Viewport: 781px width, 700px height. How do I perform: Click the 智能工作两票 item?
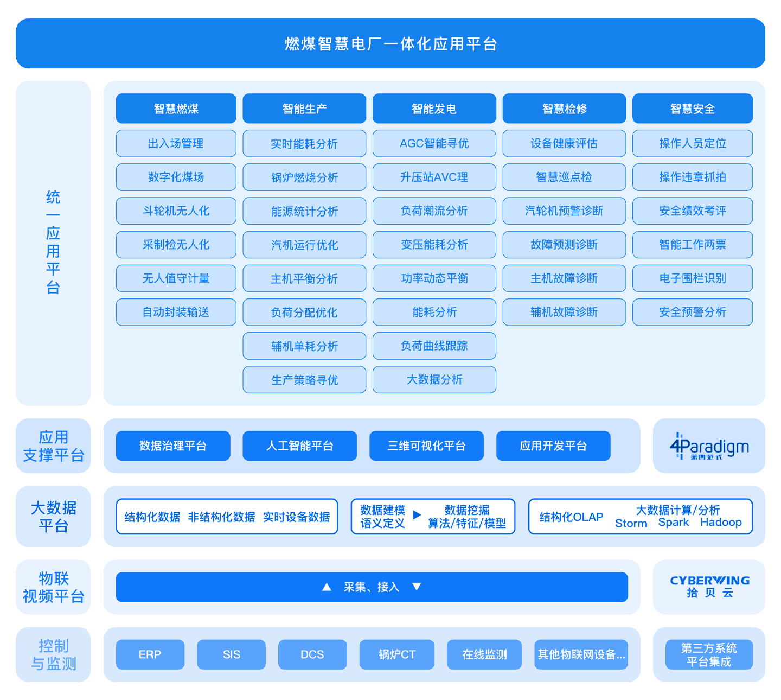(693, 245)
